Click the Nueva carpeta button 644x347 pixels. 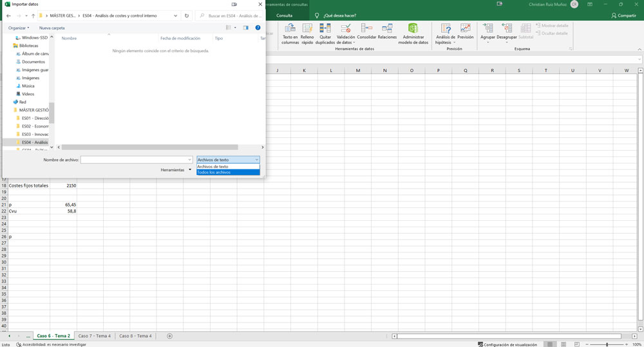click(52, 28)
